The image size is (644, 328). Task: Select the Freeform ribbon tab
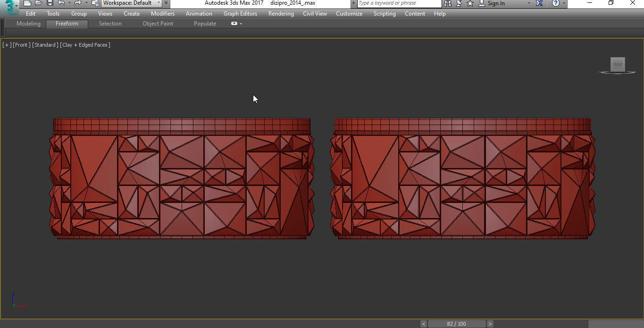pos(67,24)
